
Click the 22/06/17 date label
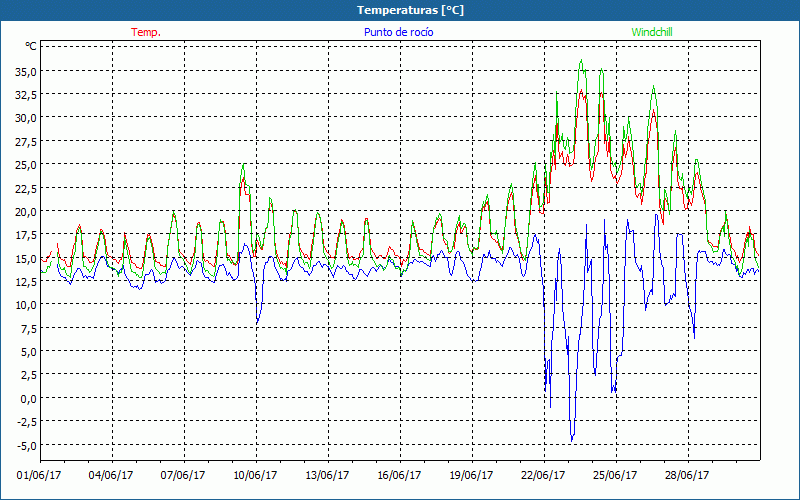pyautogui.click(x=543, y=475)
